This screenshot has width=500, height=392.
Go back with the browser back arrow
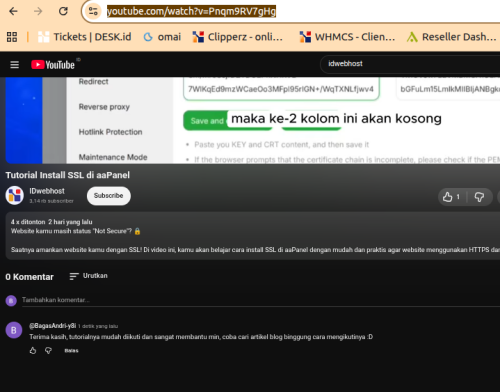point(13,11)
